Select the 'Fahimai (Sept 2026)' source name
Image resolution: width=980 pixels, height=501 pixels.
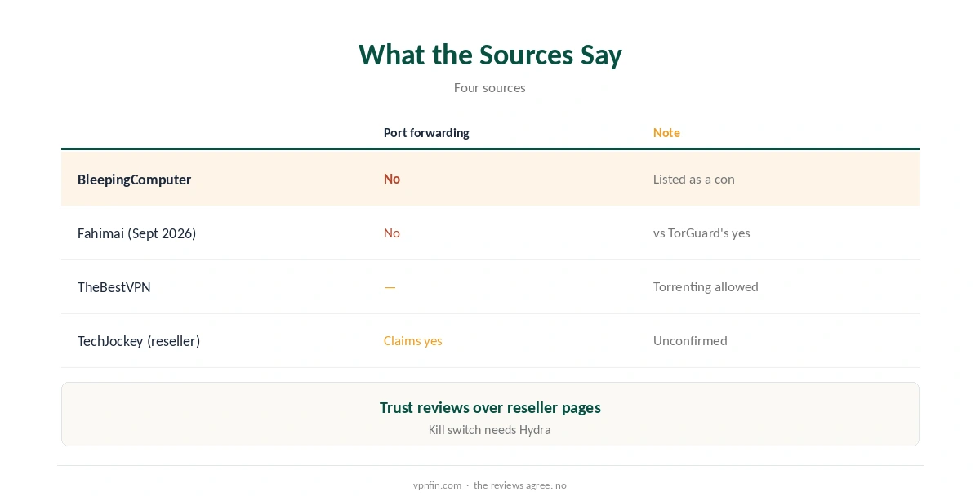[x=137, y=233]
